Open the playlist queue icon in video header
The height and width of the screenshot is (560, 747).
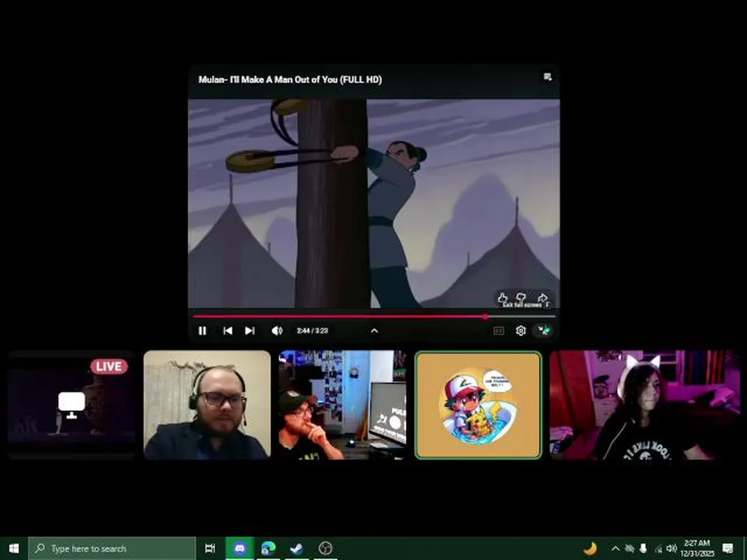tap(547, 77)
